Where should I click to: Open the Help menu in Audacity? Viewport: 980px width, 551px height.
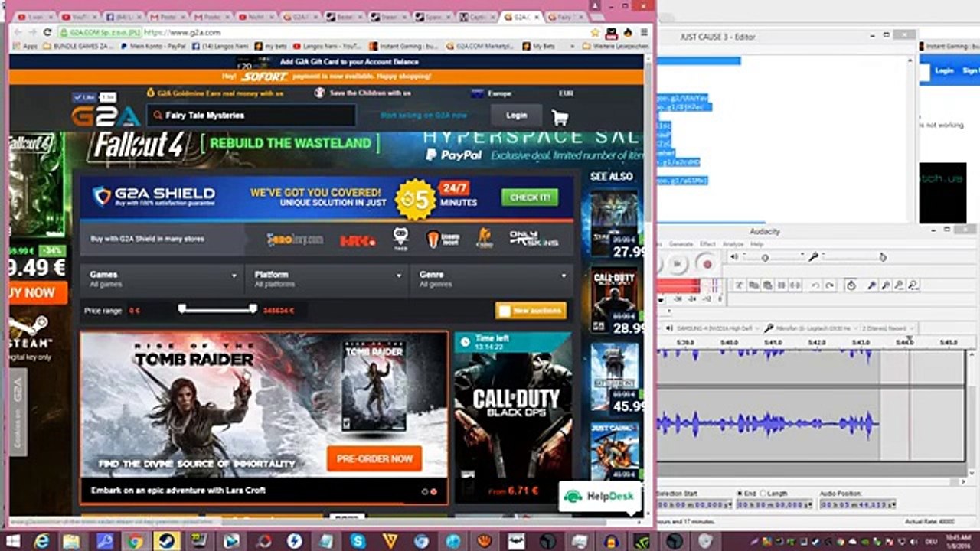(x=756, y=244)
